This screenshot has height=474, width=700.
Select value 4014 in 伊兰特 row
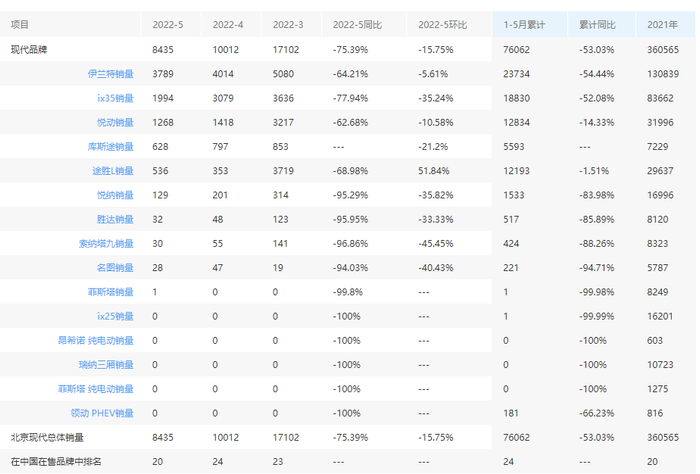click(223, 74)
